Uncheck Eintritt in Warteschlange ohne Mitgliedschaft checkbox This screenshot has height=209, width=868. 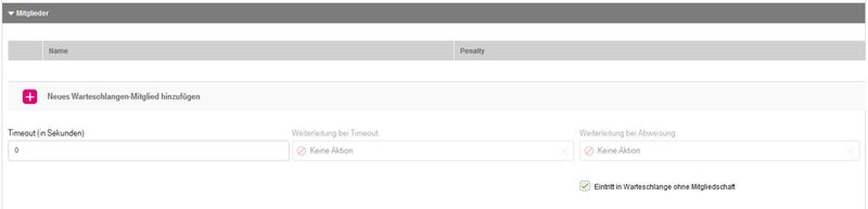585,186
